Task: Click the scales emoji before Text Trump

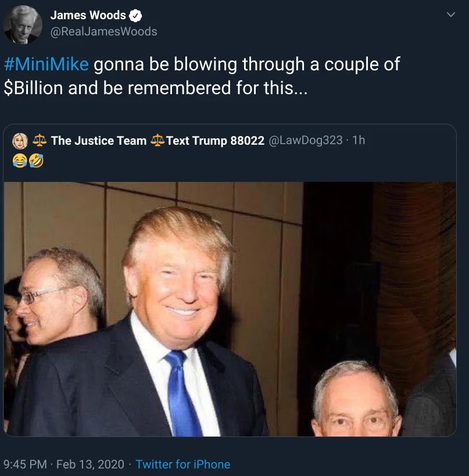Action: coord(157,141)
